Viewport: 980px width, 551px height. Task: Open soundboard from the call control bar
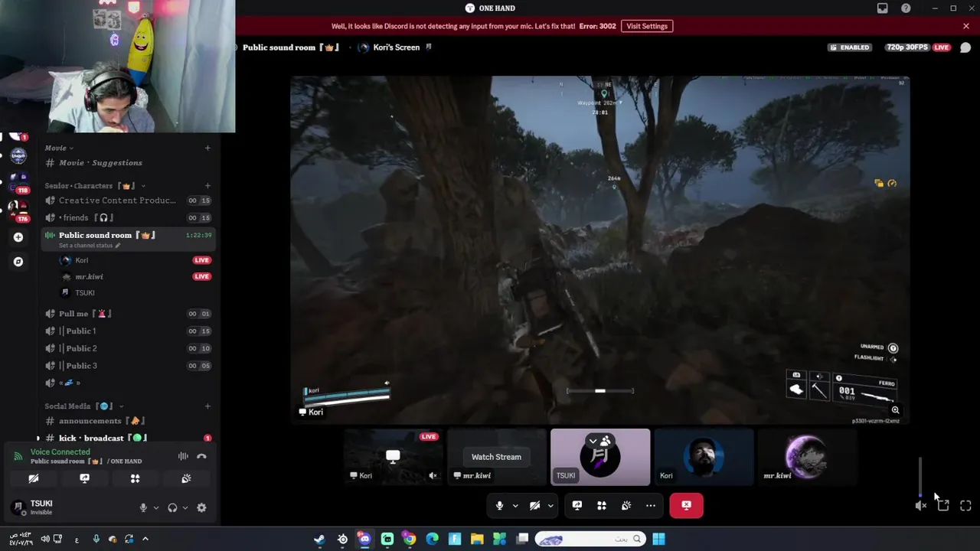click(626, 505)
